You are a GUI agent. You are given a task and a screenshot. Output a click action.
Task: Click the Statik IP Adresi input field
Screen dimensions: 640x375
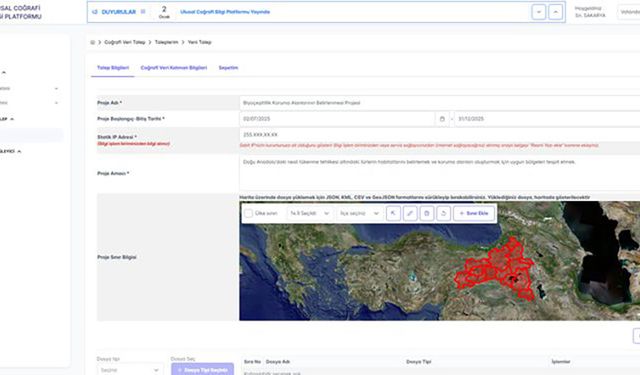[x=440, y=135]
